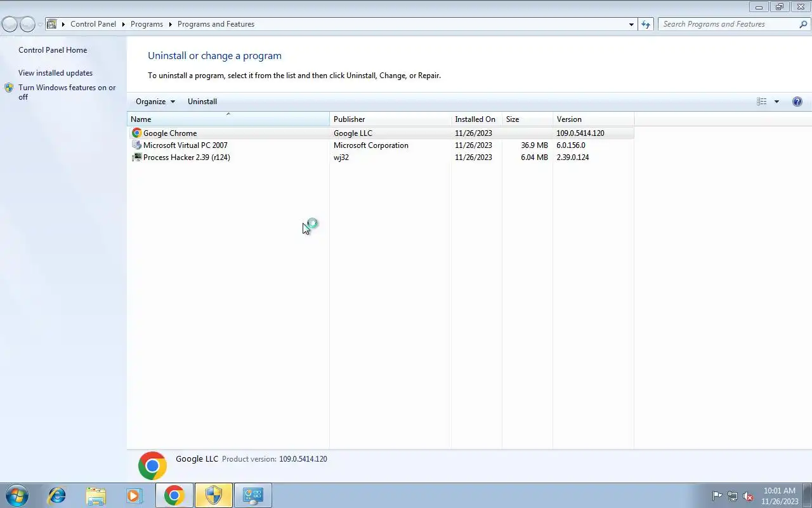Sort by the Size column header

click(527, 119)
